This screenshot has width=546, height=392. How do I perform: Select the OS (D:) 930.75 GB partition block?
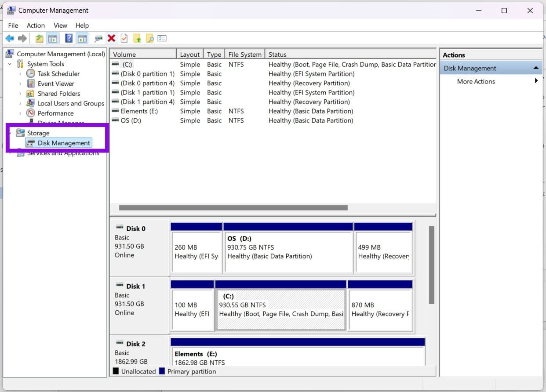click(x=288, y=248)
